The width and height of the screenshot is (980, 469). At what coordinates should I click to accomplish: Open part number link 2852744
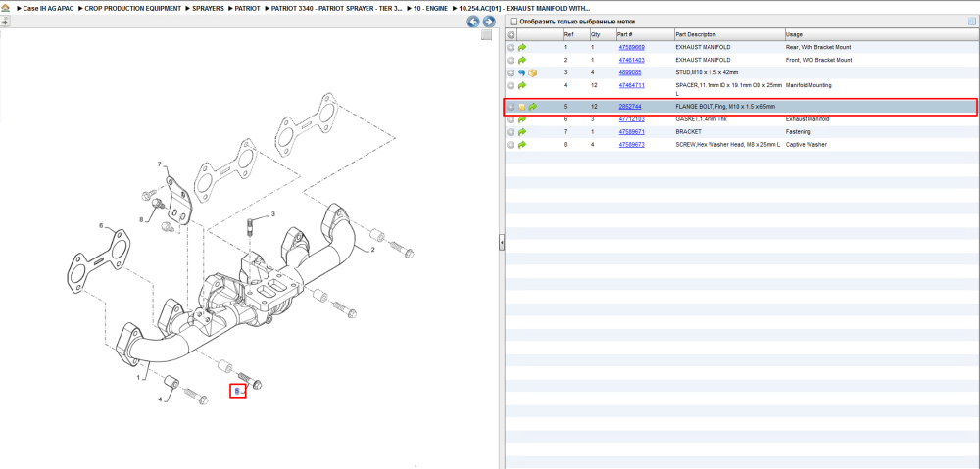[630, 107]
